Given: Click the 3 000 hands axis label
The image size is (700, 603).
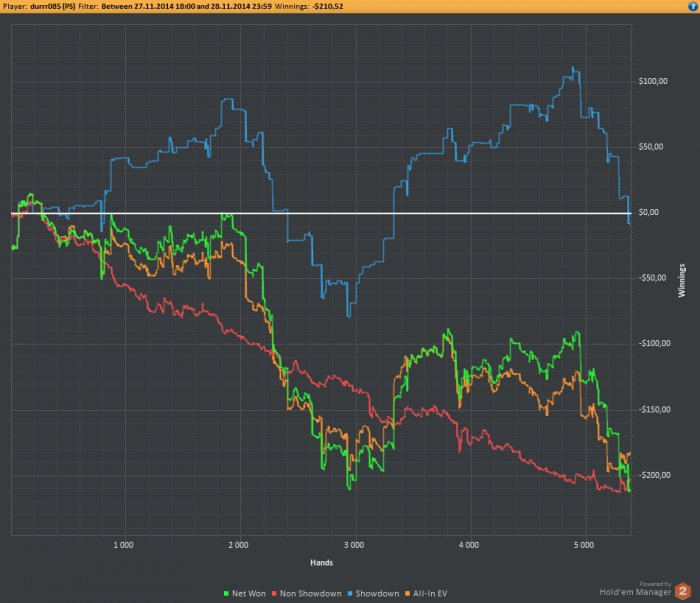Looking at the screenshot, I should click(x=354, y=545).
